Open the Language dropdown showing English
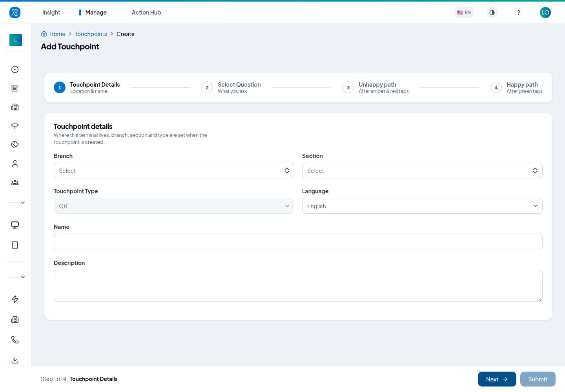This screenshot has width=565, height=392. [422, 206]
